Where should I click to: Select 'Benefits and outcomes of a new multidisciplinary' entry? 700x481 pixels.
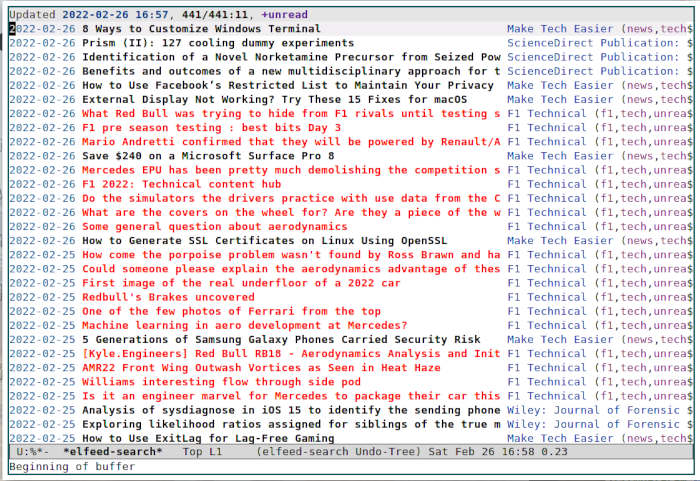(x=291, y=71)
